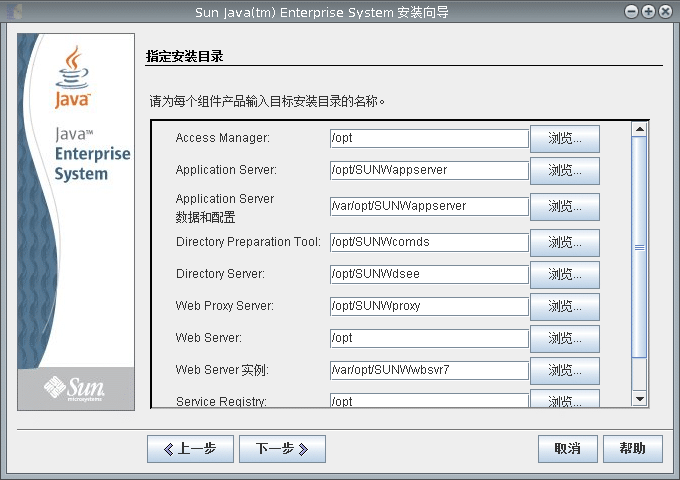Viewport: 680px width, 480px height.
Task: Click Browse button for Directory Preparation Tool
Action: pyautogui.click(x=565, y=243)
